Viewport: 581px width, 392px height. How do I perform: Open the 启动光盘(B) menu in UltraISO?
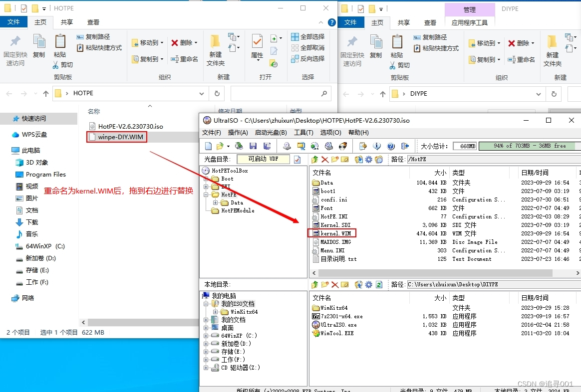pos(271,133)
